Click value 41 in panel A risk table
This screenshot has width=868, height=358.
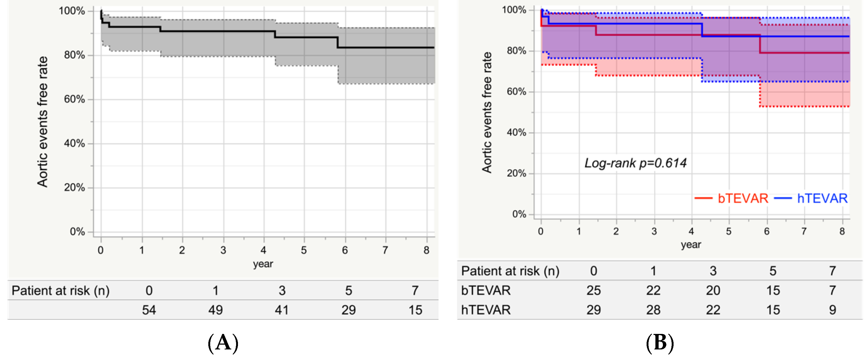click(282, 310)
